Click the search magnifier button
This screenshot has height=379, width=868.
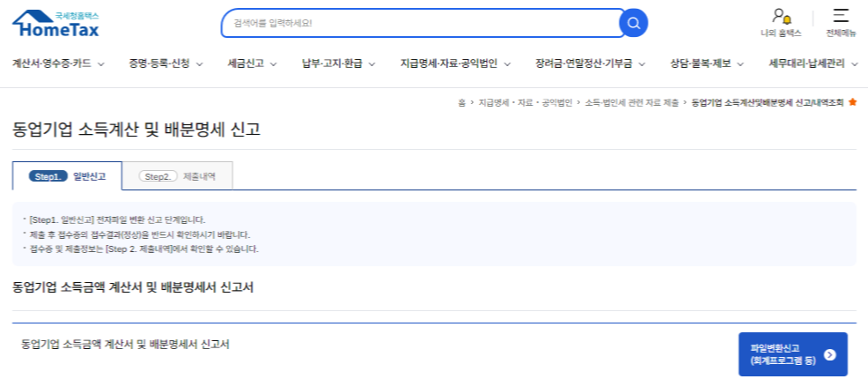pyautogui.click(x=633, y=23)
